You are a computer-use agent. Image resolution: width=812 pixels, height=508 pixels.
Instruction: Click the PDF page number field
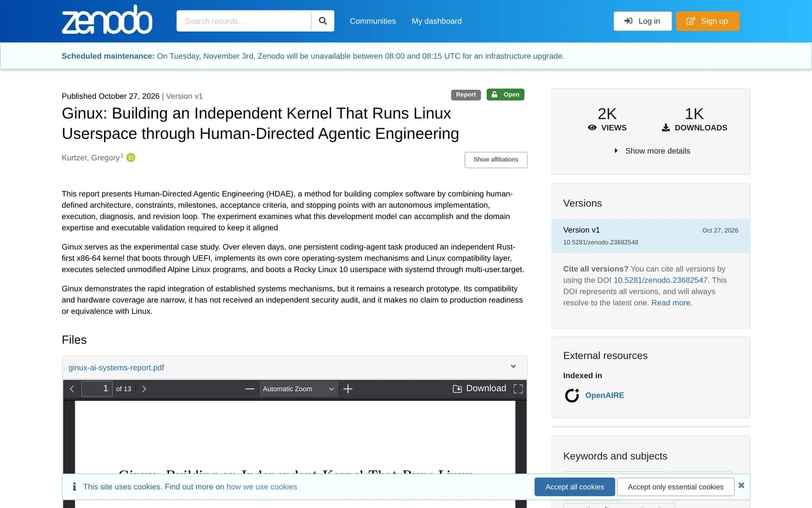(96, 389)
